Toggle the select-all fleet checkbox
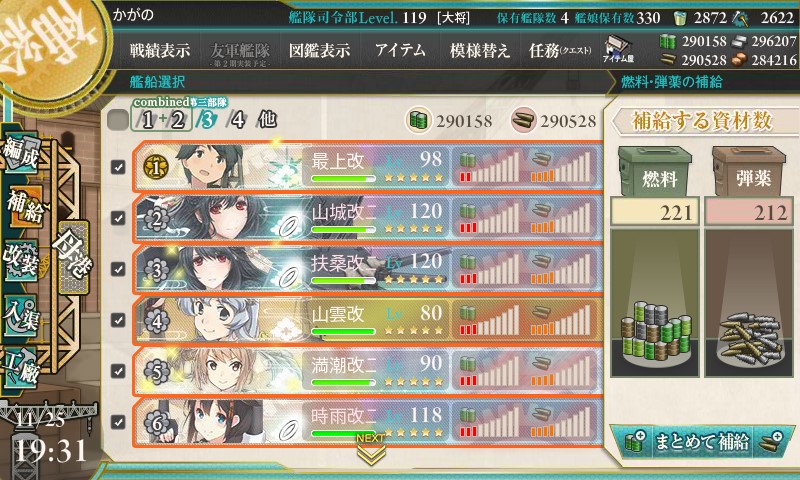Viewport: 800px width, 480px height. pyautogui.click(x=118, y=120)
